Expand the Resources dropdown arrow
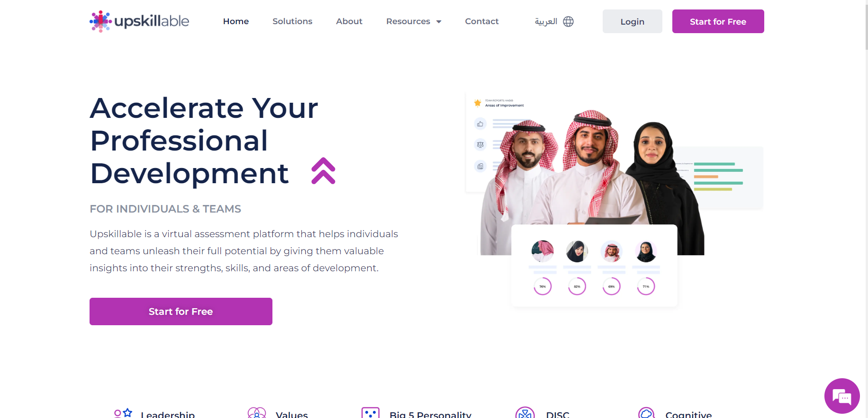868x418 pixels. tap(439, 22)
